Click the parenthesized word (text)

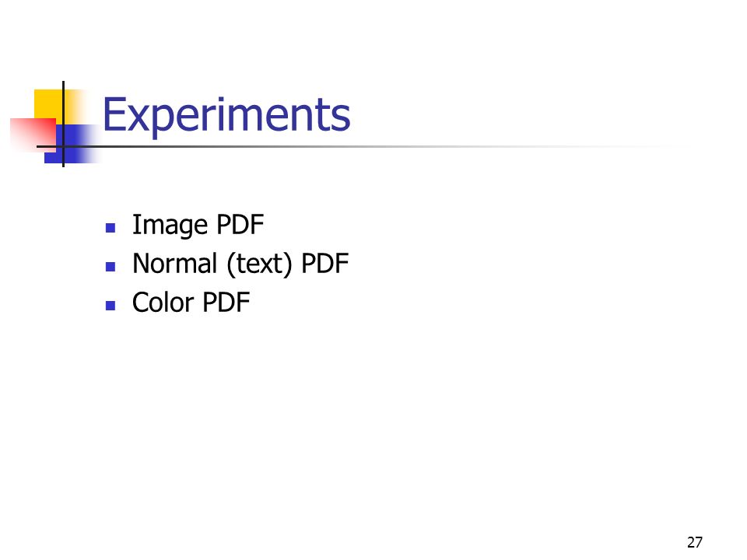click(260, 264)
